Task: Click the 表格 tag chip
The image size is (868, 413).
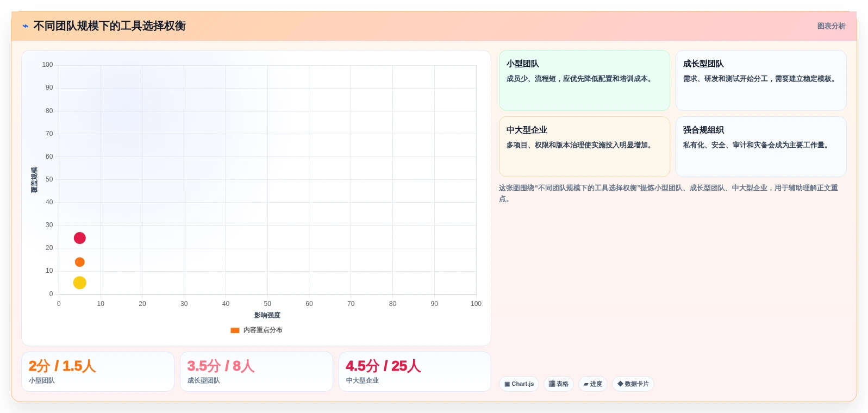Action: pyautogui.click(x=559, y=384)
